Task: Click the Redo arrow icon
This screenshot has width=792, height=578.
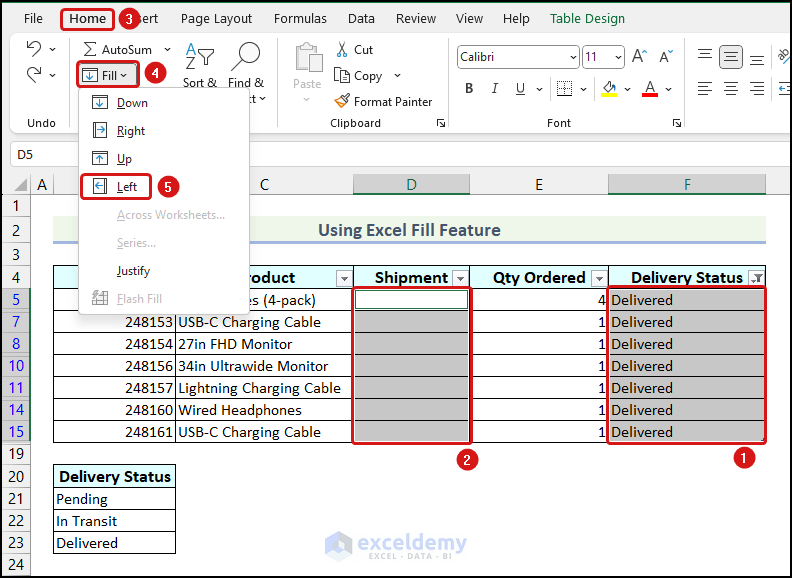Action: [x=34, y=75]
